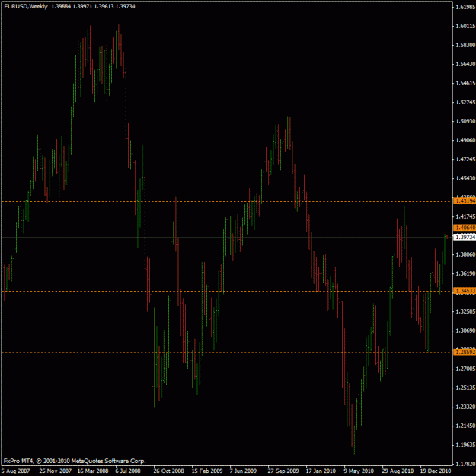Click the 1.27005 price axis label
476x476 pixels.
tap(465, 369)
